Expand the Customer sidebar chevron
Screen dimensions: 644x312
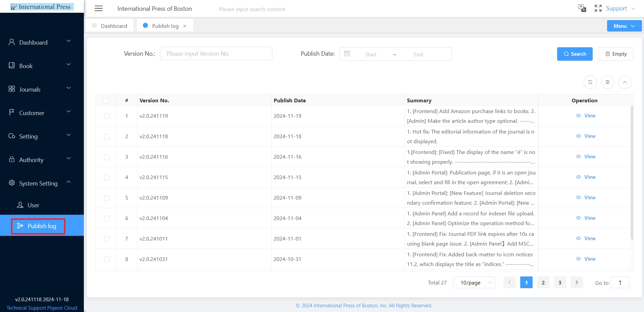pyautogui.click(x=69, y=111)
